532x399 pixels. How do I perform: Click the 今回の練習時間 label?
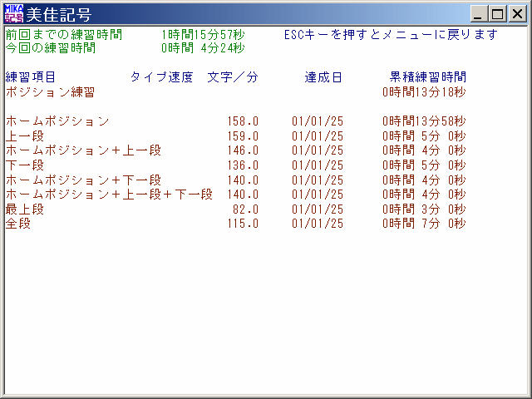(50, 48)
